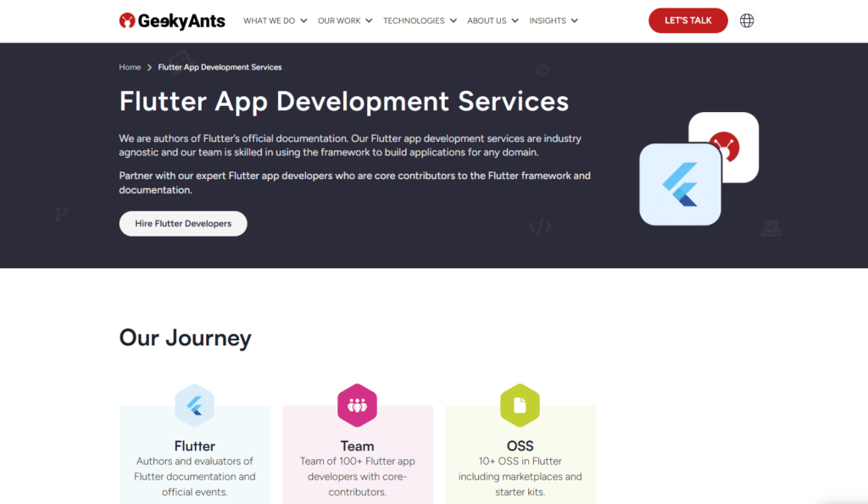
Task: Expand the About Us chevron
Action: coord(515,21)
